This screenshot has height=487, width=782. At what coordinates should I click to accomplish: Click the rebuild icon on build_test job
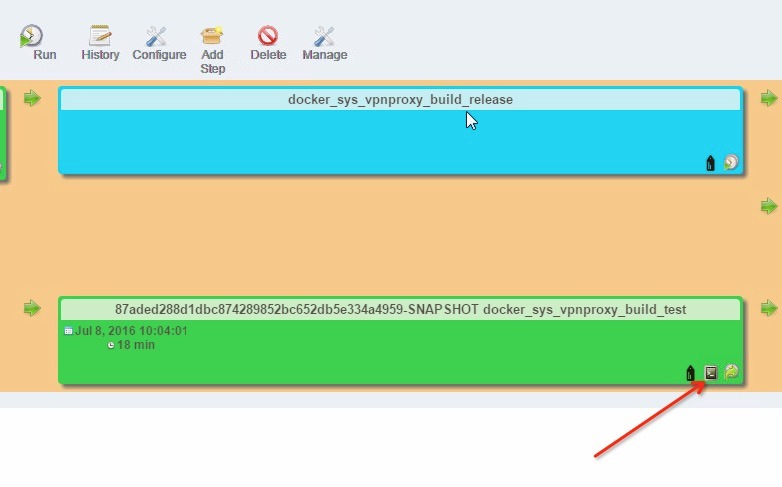tap(731, 372)
